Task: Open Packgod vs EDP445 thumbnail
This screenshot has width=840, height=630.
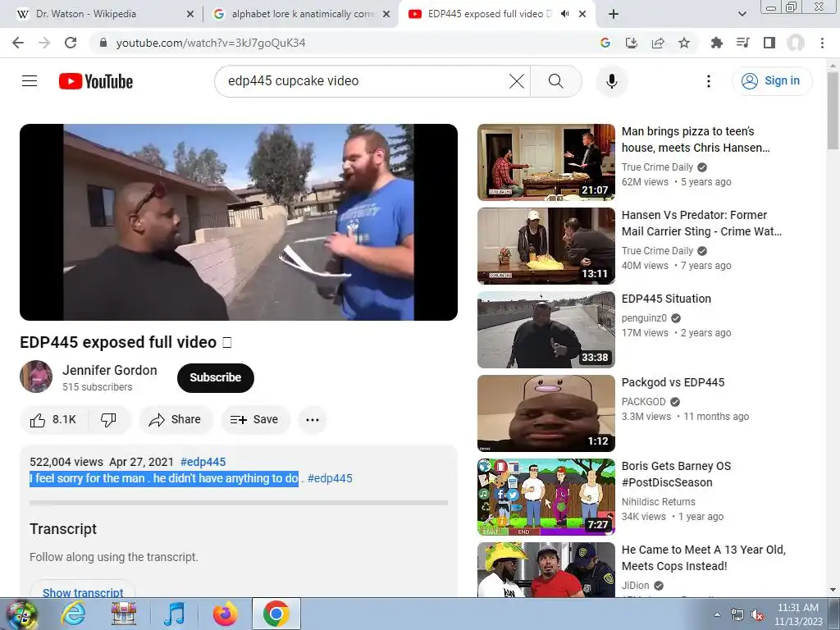Action: (546, 413)
